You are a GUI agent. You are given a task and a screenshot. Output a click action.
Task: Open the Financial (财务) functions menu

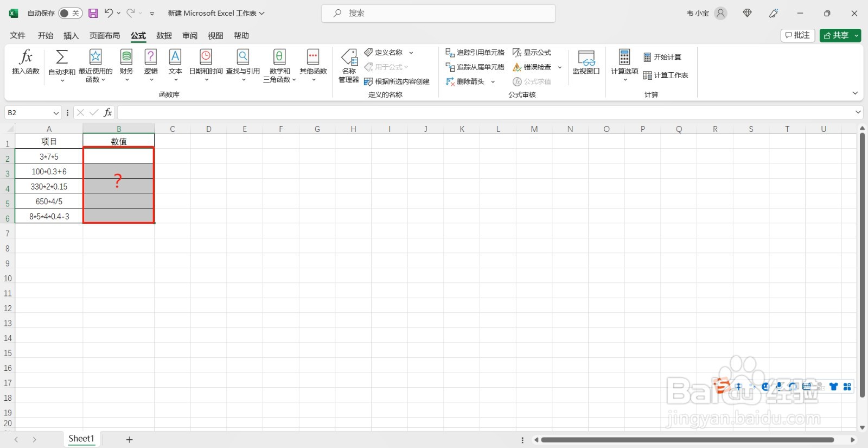point(126,65)
